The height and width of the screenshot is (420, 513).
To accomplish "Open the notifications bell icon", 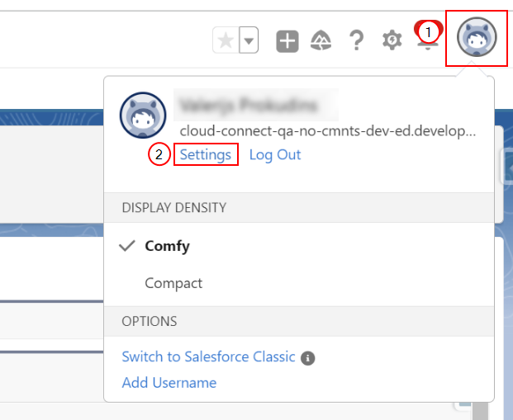I will 428,36.
